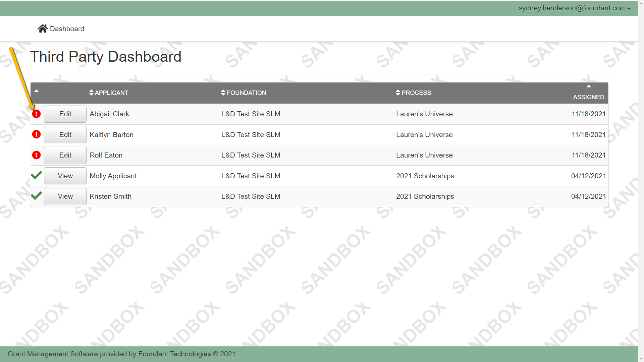This screenshot has height=362, width=644.
Task: Click the Dashboard home icon
Action: point(43,29)
